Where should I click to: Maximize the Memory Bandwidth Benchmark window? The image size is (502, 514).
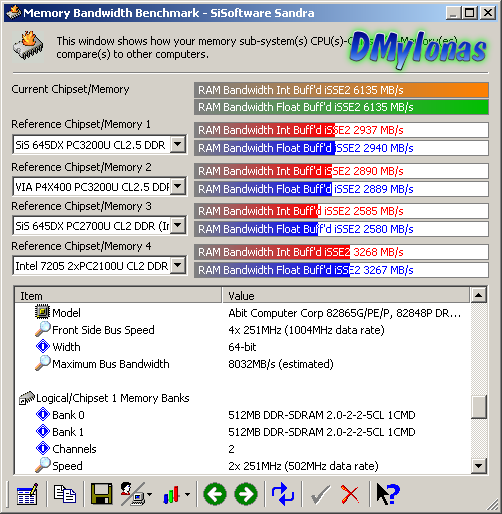[x=469, y=13]
